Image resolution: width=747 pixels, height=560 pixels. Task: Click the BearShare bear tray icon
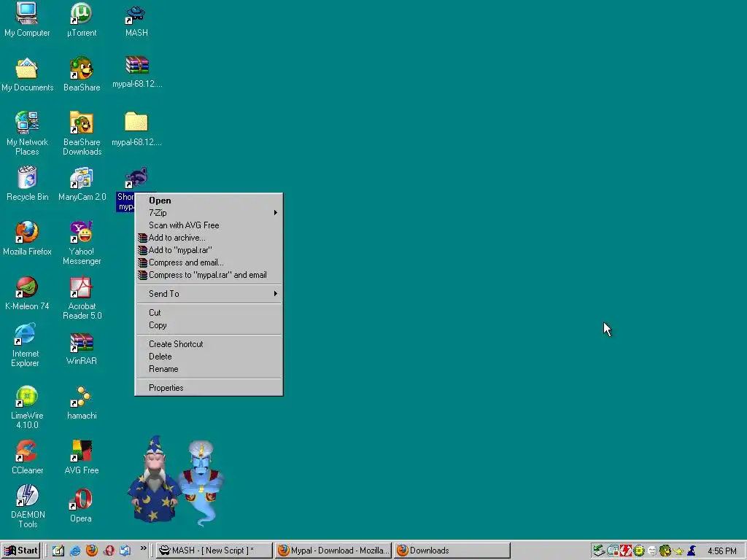[665, 551]
